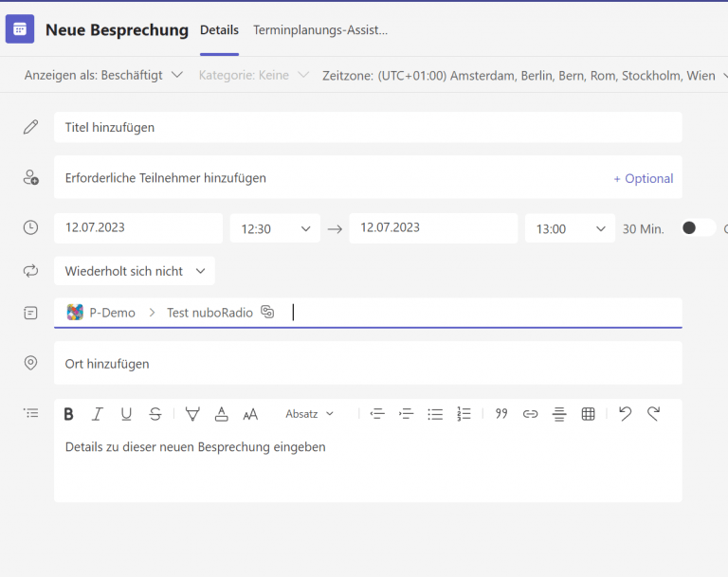Insert a table

point(589,414)
